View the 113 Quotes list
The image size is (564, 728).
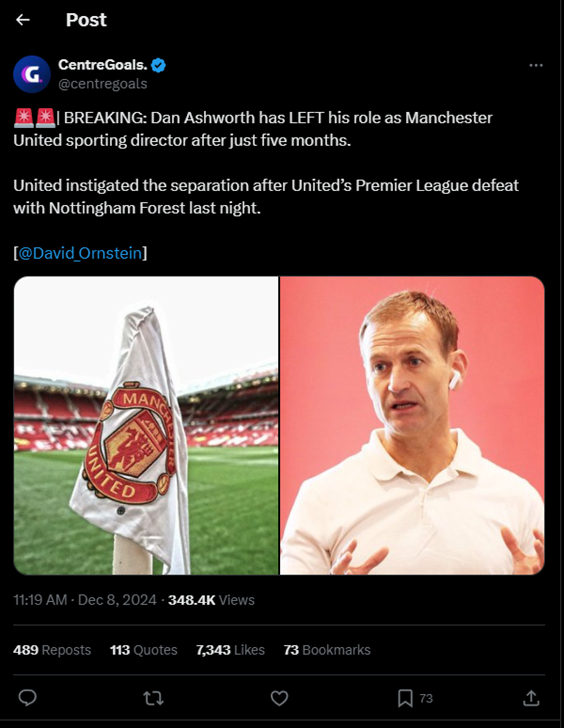click(x=144, y=650)
